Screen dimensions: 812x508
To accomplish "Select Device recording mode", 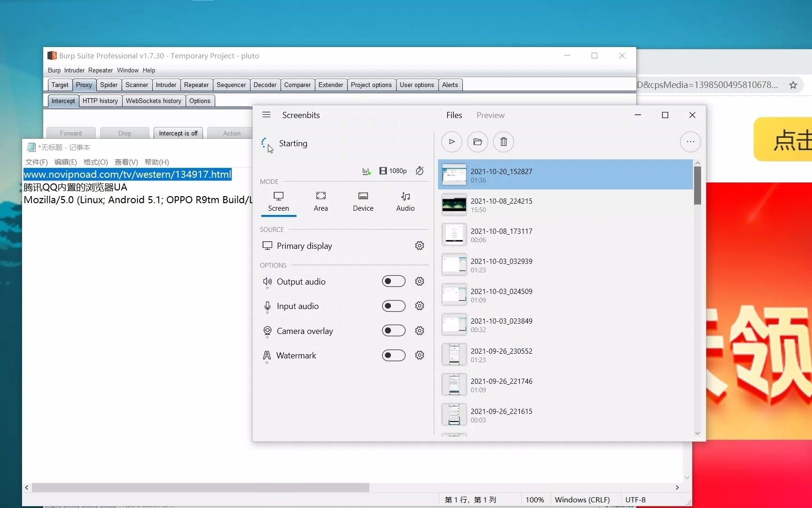I will pos(363,202).
